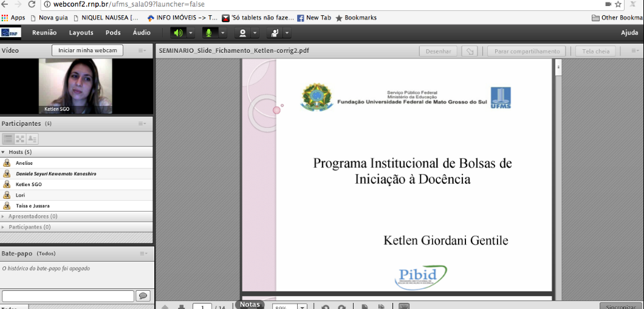This screenshot has height=309, width=644.
Task: Open the Reunião menu
Action: (x=44, y=33)
